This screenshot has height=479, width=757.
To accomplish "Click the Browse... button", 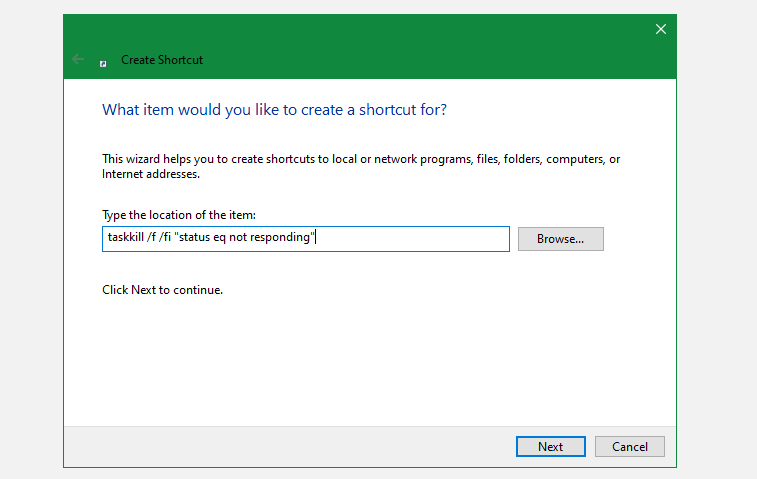I will point(560,239).
